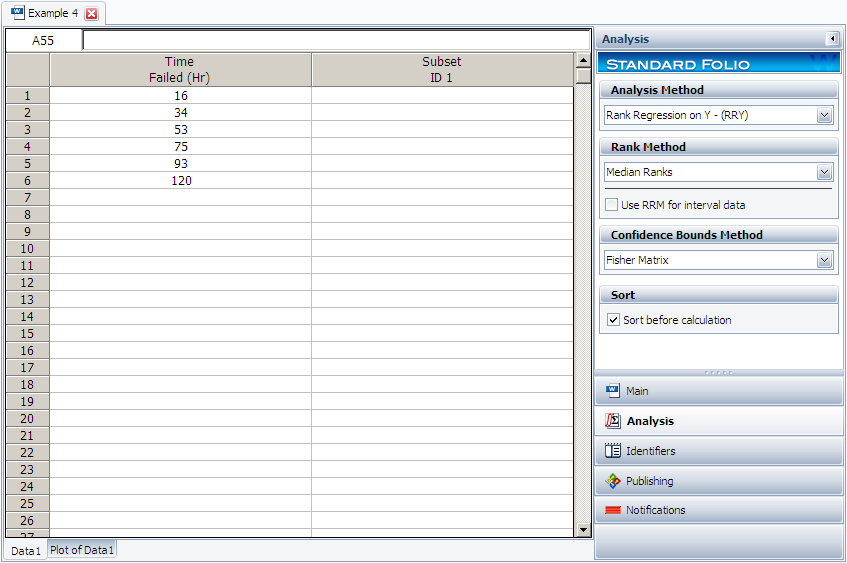Screen dimensions: 847x563
Task: Click the Main panel button
Action: (718, 391)
